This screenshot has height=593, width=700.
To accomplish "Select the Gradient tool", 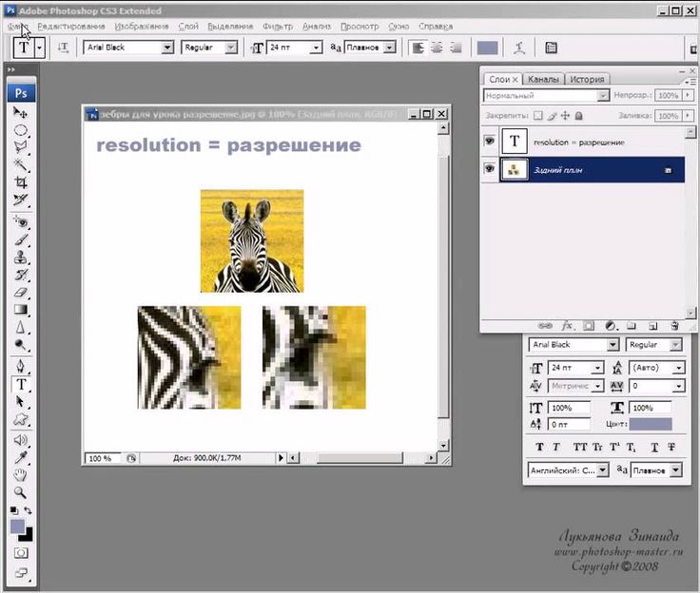I will coord(20,310).
